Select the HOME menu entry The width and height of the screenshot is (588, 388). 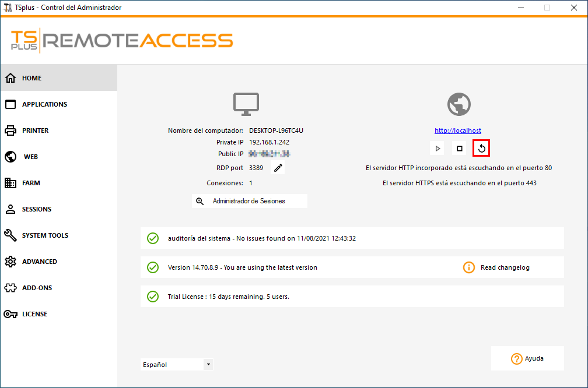pos(32,78)
